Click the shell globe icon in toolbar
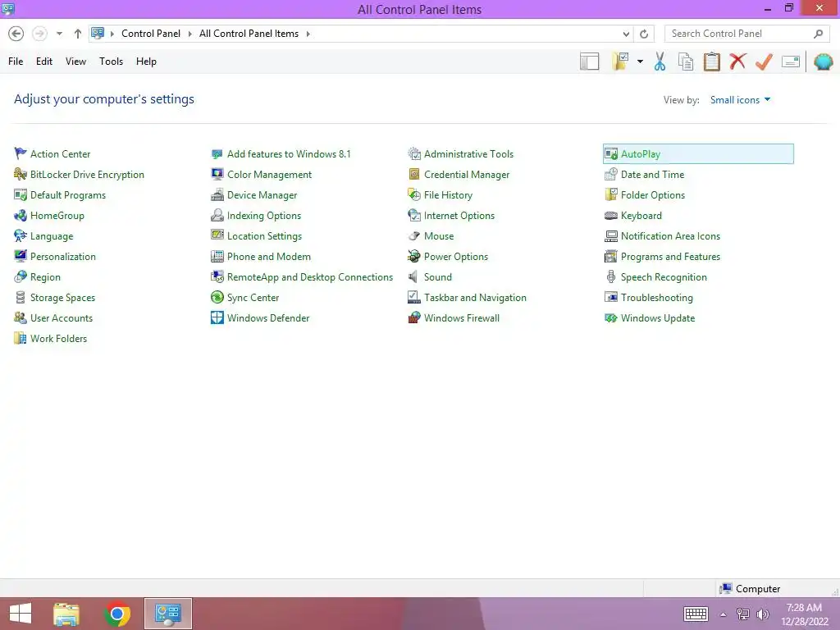This screenshot has width=840, height=630. pyautogui.click(x=823, y=62)
